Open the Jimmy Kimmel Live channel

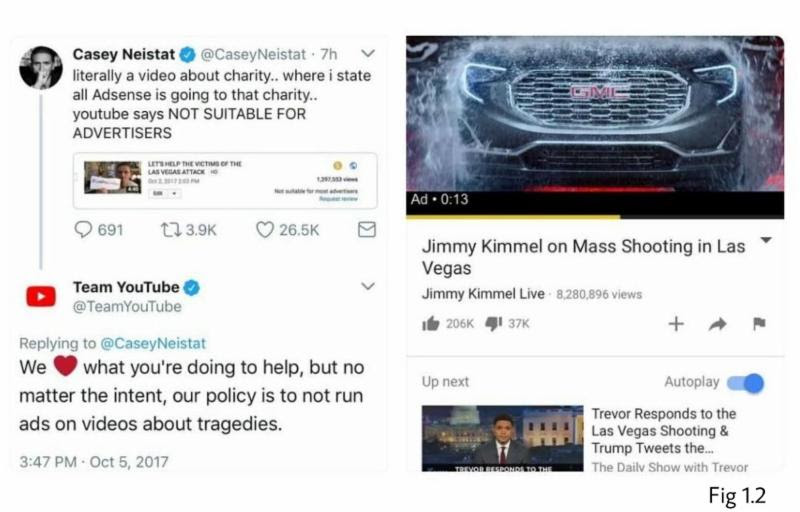(x=483, y=294)
